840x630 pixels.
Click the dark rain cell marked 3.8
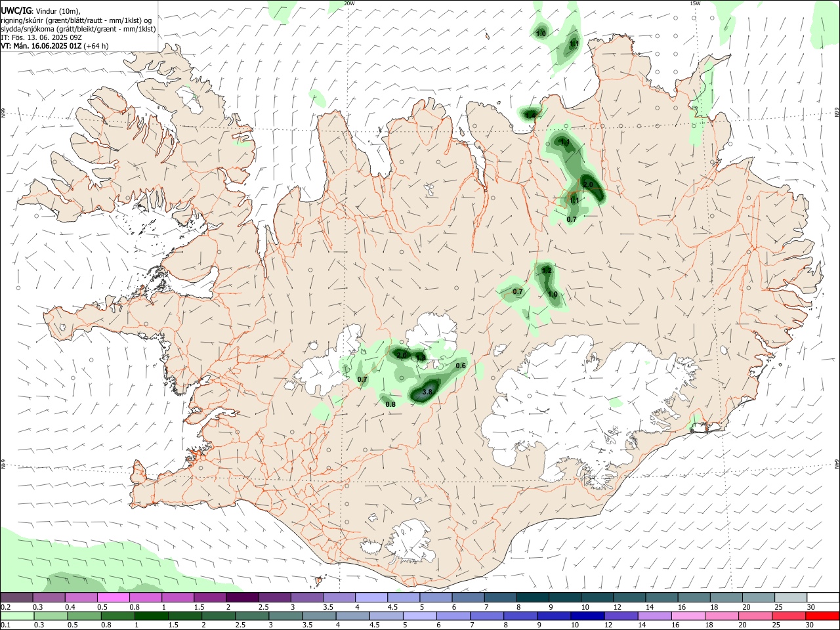point(425,391)
